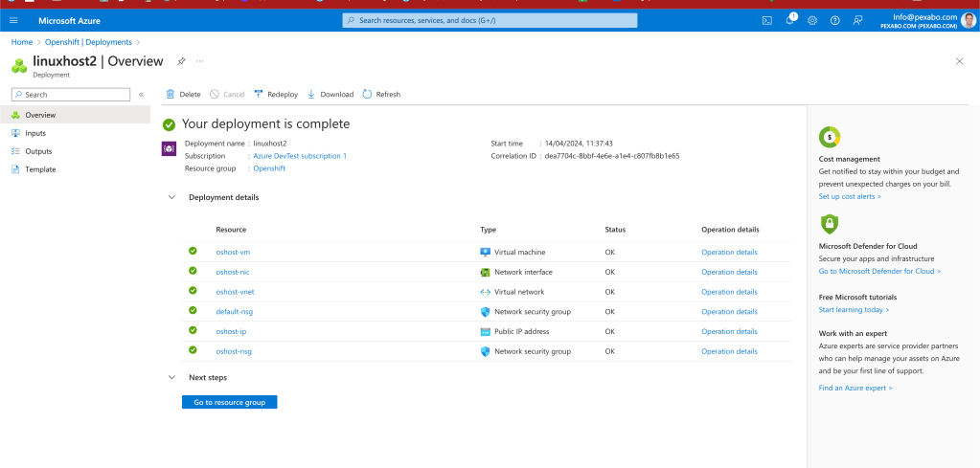The height and width of the screenshot is (468, 980).
Task: Open the more options ellipsis beside title
Action: pyautogui.click(x=199, y=61)
